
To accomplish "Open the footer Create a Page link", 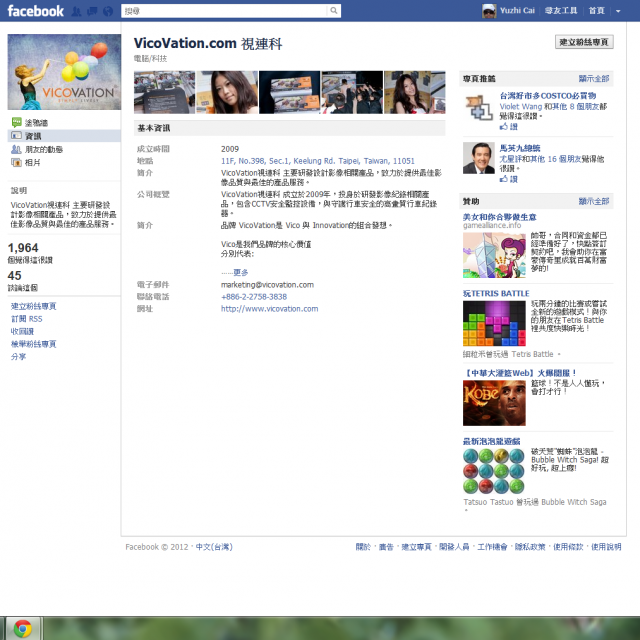I will tap(416, 547).
